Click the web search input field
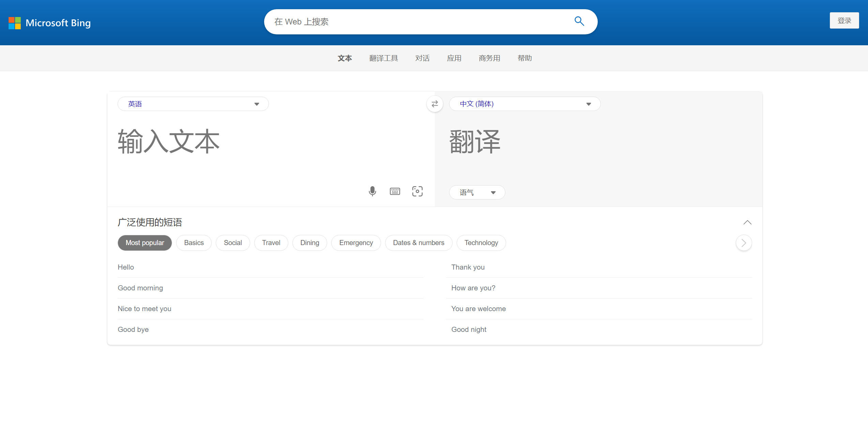Viewport: 868px width, 433px height. [x=419, y=22]
